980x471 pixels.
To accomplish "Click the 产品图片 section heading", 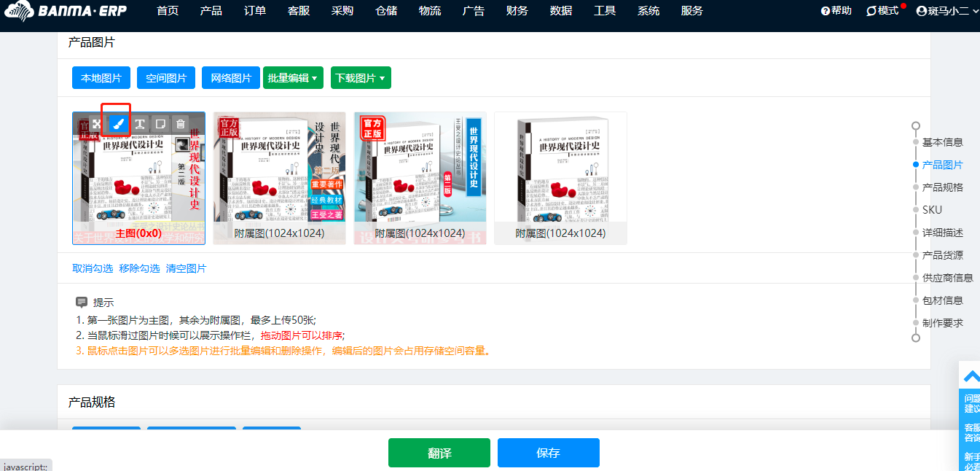I will click(92, 42).
